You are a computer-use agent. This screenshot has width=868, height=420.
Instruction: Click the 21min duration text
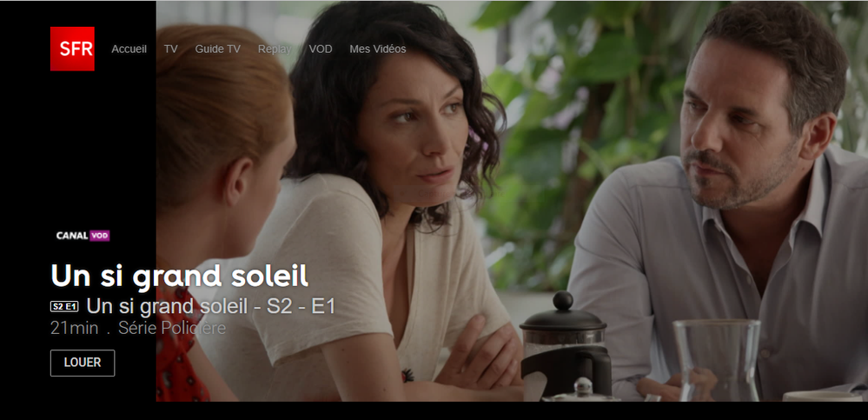point(74,329)
